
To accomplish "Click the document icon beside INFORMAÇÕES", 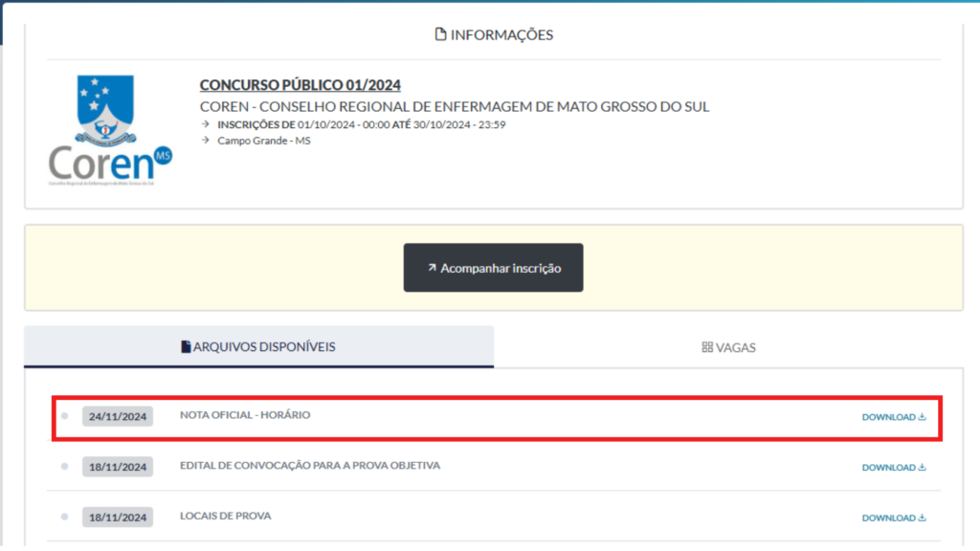I will 440,35.
